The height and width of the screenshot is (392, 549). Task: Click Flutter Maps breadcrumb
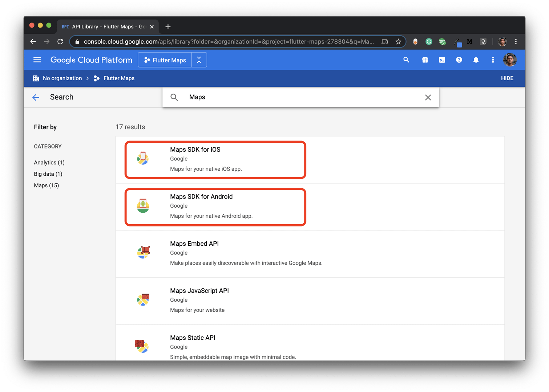(x=119, y=78)
